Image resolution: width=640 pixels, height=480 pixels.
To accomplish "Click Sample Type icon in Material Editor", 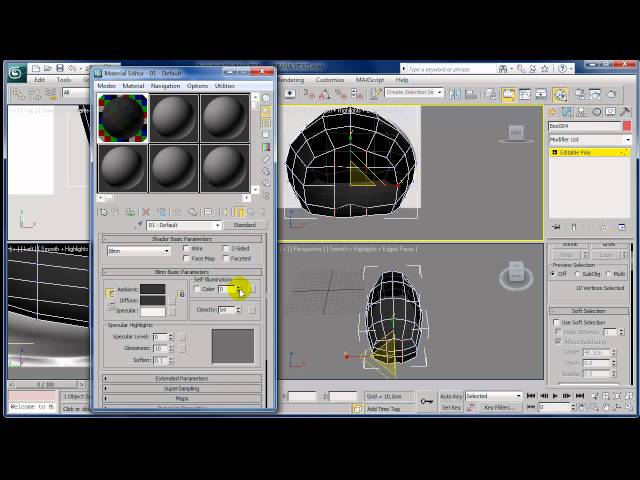I will 266,98.
